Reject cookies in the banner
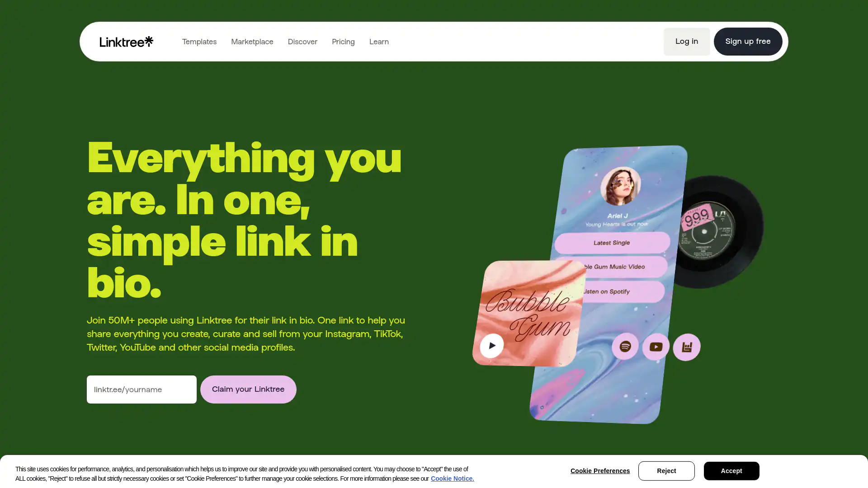868x488 pixels. (x=666, y=471)
